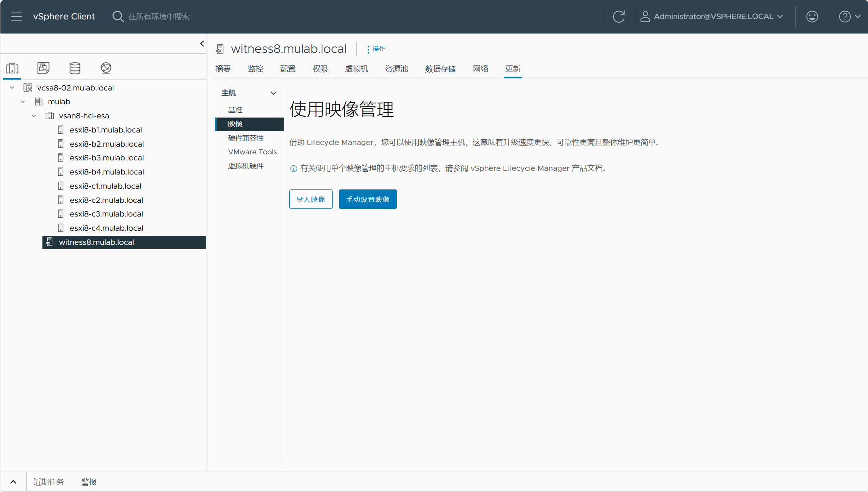
Task: Select esxi8-b3.mulab.local in the tree
Action: point(107,158)
